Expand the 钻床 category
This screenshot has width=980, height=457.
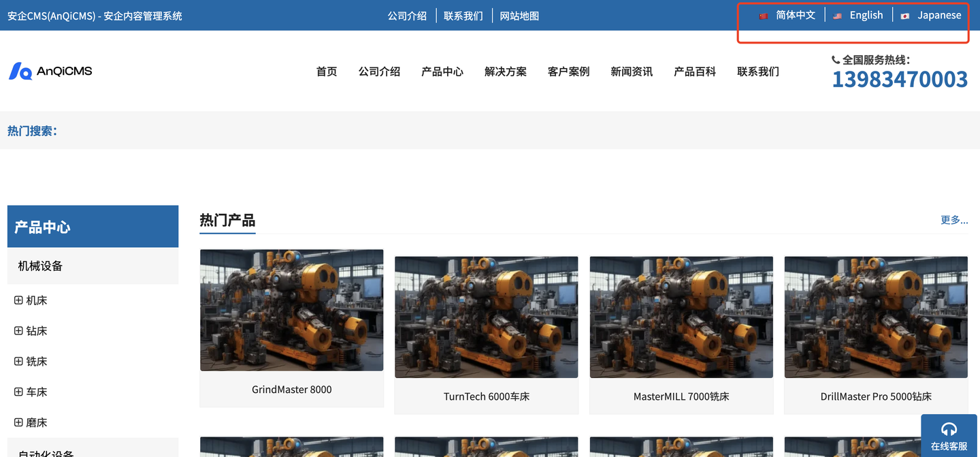[18, 330]
